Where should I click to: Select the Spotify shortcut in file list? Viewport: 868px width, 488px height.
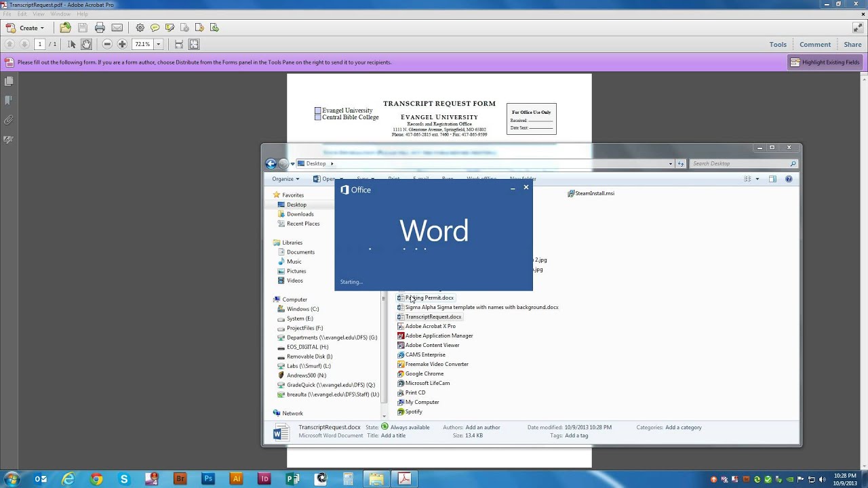[410, 412]
